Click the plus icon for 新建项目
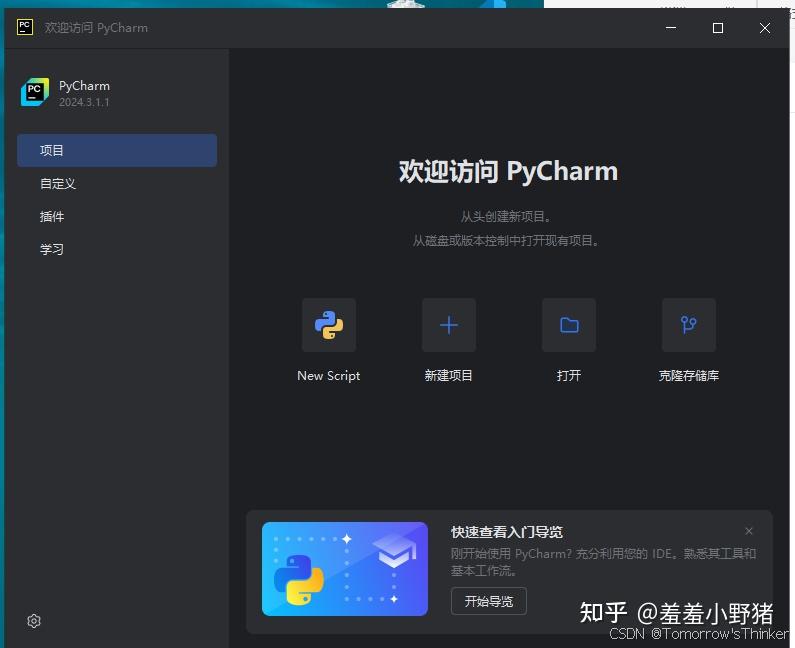 [x=449, y=325]
